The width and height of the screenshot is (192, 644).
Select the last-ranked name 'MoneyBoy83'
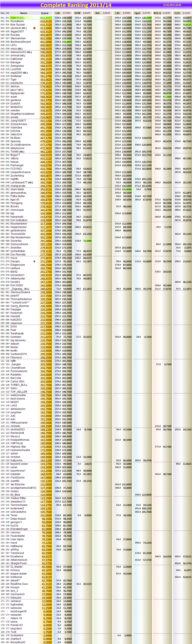pyautogui.click(x=18, y=642)
